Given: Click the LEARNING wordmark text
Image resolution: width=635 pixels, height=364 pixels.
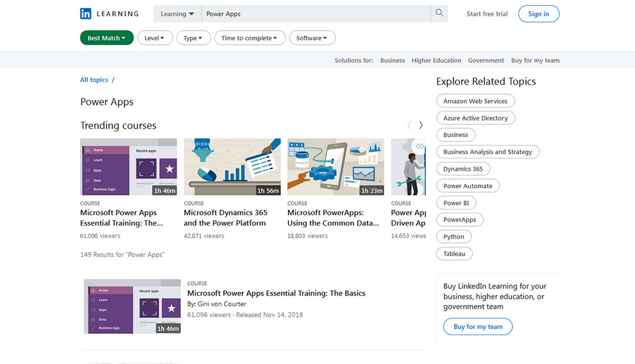Looking at the screenshot, I should tap(117, 13).
